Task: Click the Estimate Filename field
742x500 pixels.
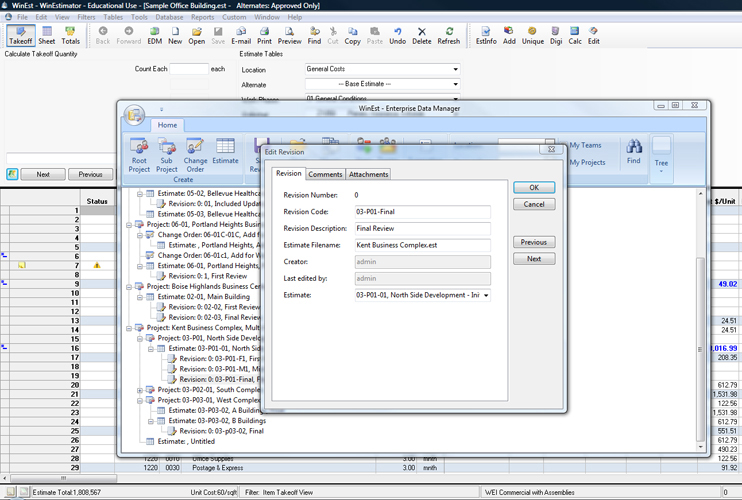Action: coord(423,245)
